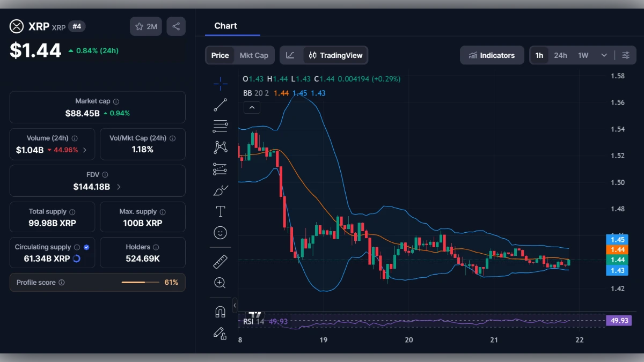The width and height of the screenshot is (644, 362).
Task: Switch chart display to Mkt Cap
Action: 254,55
